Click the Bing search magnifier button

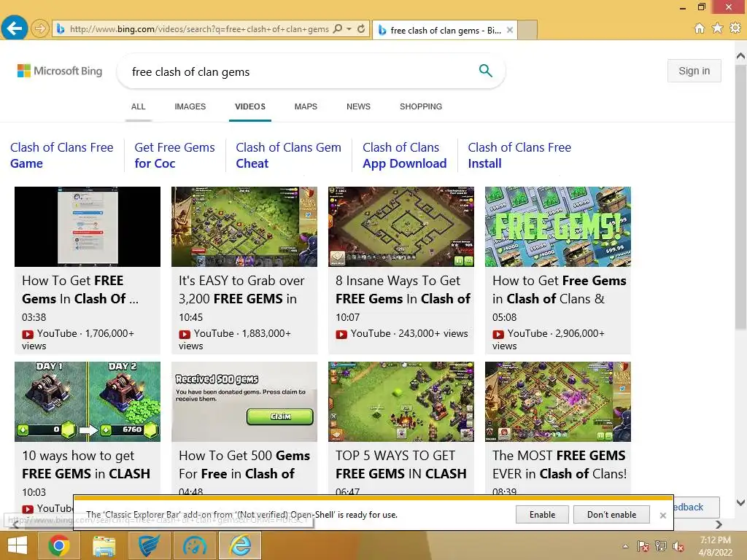(485, 71)
